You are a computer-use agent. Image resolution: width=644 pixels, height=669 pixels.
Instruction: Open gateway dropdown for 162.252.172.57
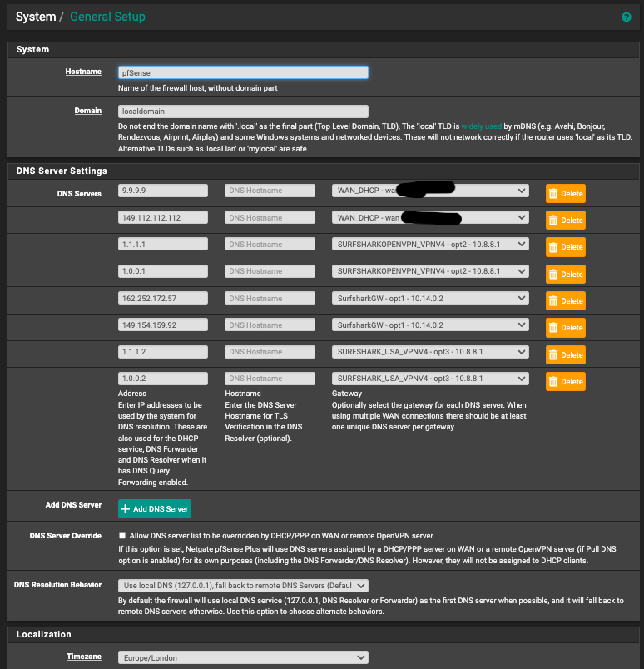(x=430, y=298)
